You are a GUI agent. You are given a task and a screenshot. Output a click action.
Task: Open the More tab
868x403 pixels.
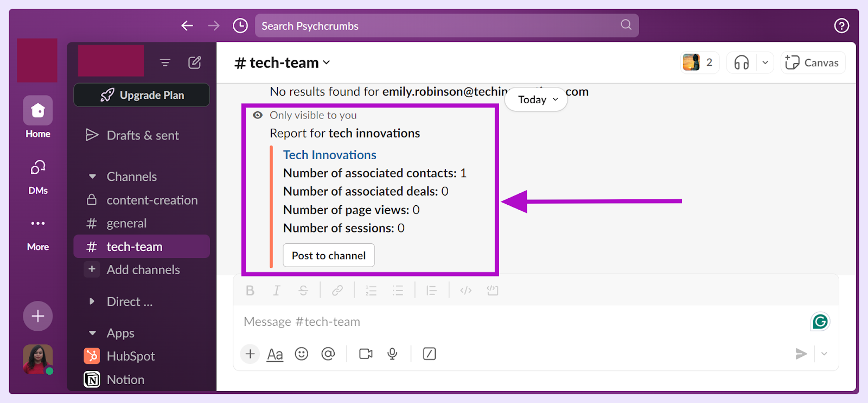tap(38, 234)
